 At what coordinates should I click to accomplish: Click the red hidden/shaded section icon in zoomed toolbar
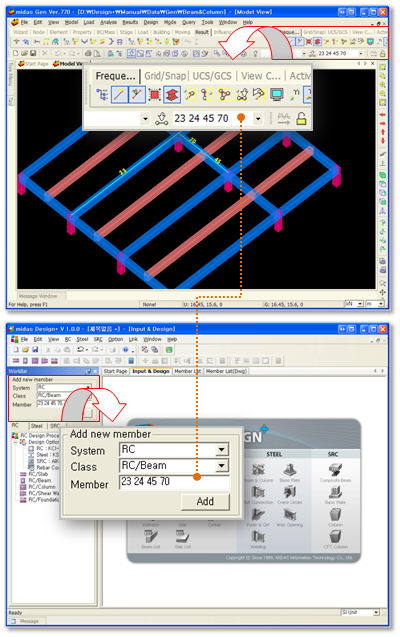(172, 95)
